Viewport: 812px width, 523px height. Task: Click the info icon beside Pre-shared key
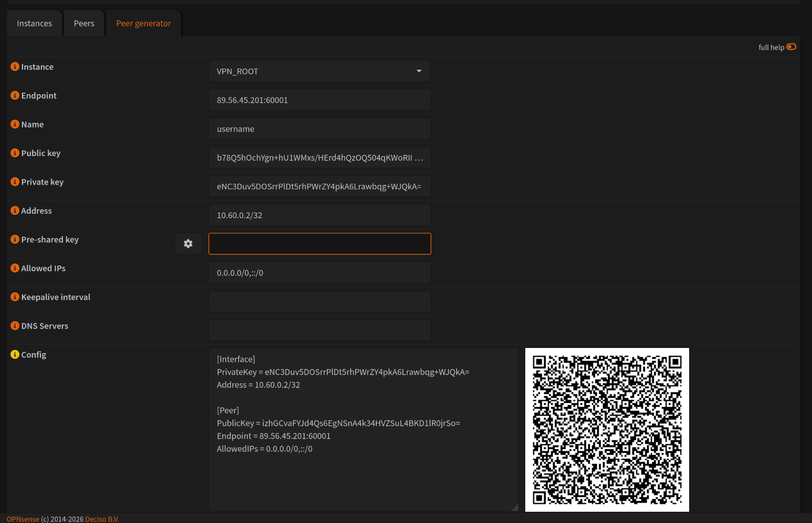tap(15, 239)
